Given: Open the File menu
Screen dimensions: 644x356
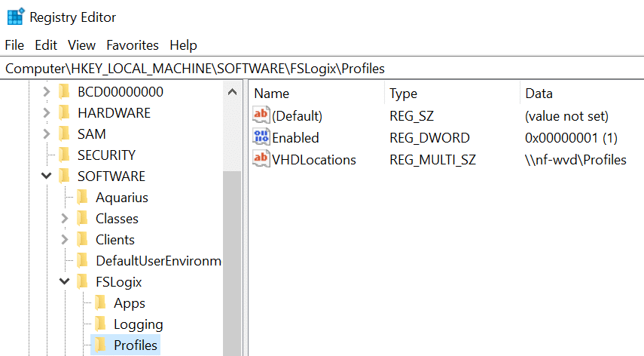Looking at the screenshot, I should point(14,45).
